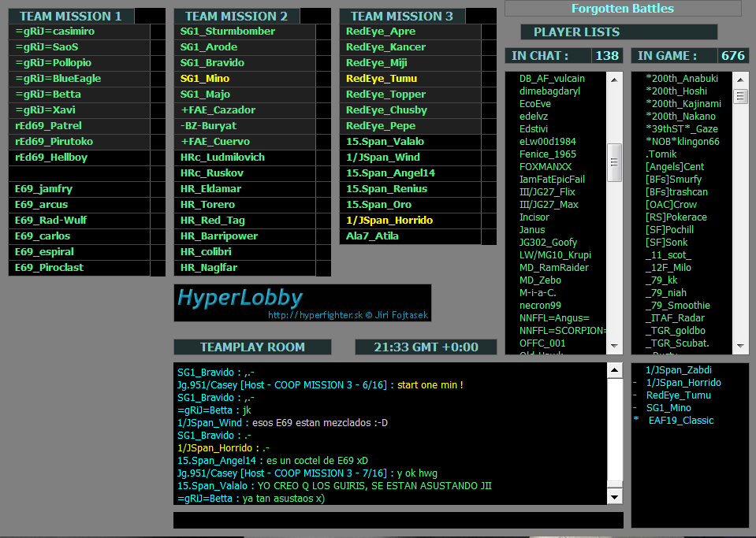Select _TGR_goldbo in the IN GAME list
756x538 pixels.
[x=676, y=330]
